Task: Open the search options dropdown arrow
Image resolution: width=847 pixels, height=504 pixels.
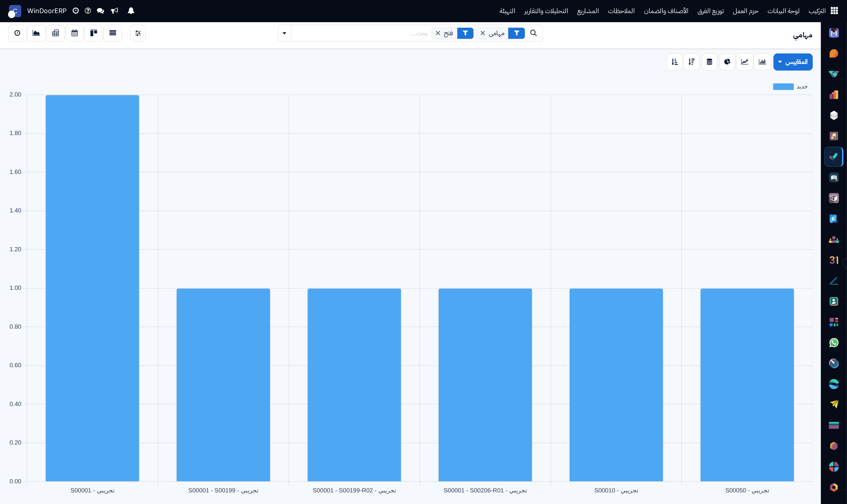Action: (284, 33)
